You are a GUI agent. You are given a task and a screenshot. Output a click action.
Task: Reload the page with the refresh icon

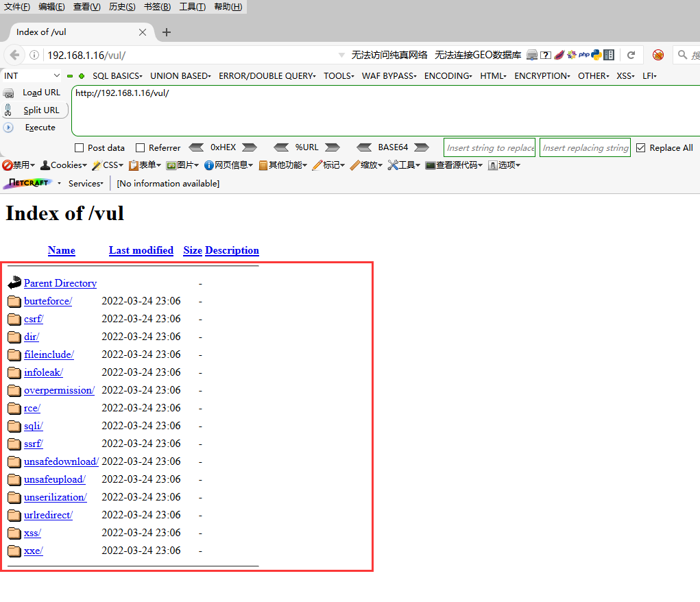631,55
